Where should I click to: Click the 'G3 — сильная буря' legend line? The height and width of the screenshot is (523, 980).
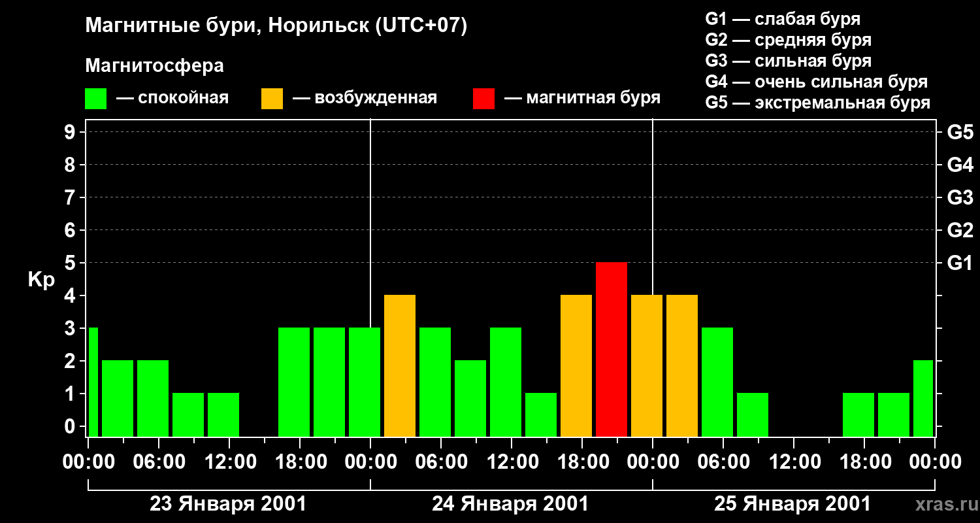point(789,61)
